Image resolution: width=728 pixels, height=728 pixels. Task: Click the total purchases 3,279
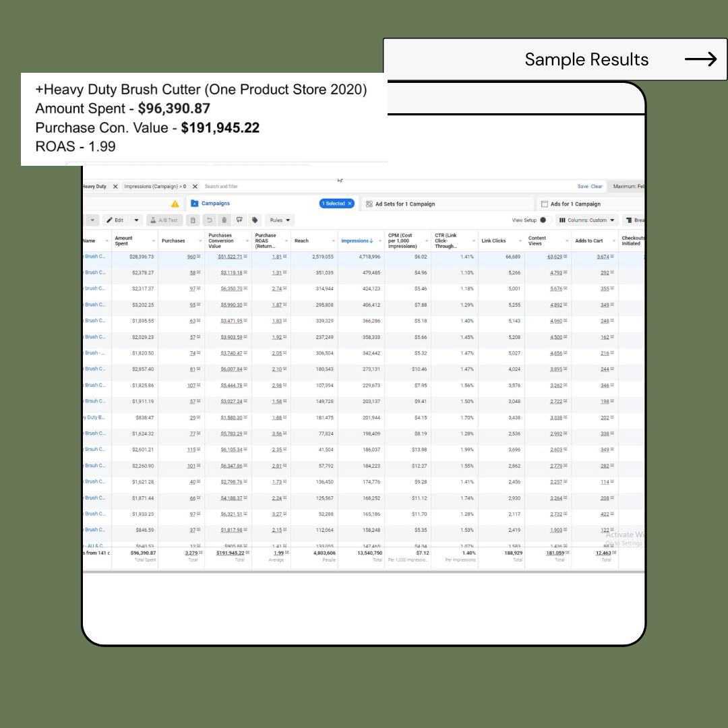point(191,553)
